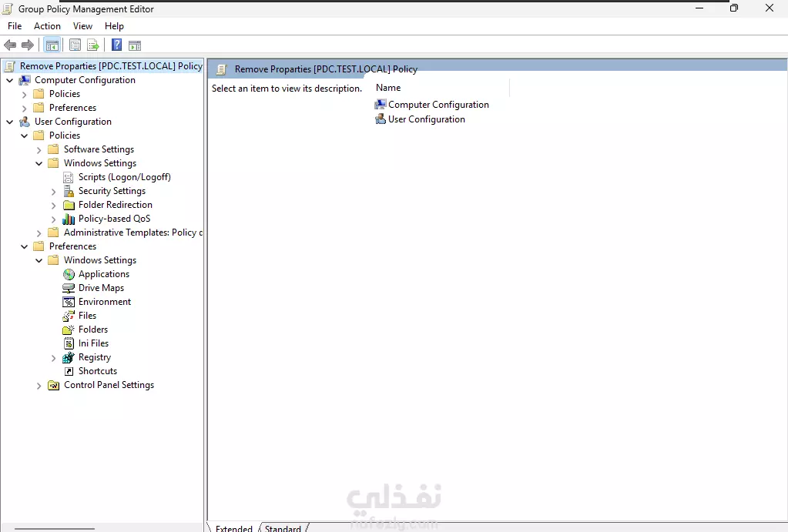Select 'Remove Proparties [PDC.TEST.LOCAL] Policy' root tree node
The width and height of the screenshot is (788, 532).
point(111,65)
